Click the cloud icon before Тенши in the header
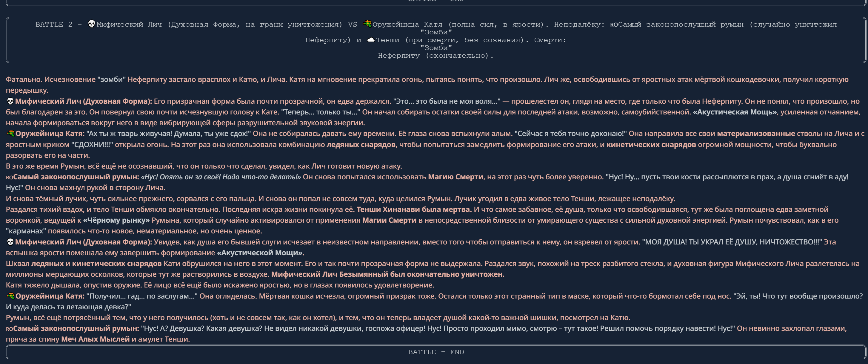The image size is (868, 364). coord(371,40)
